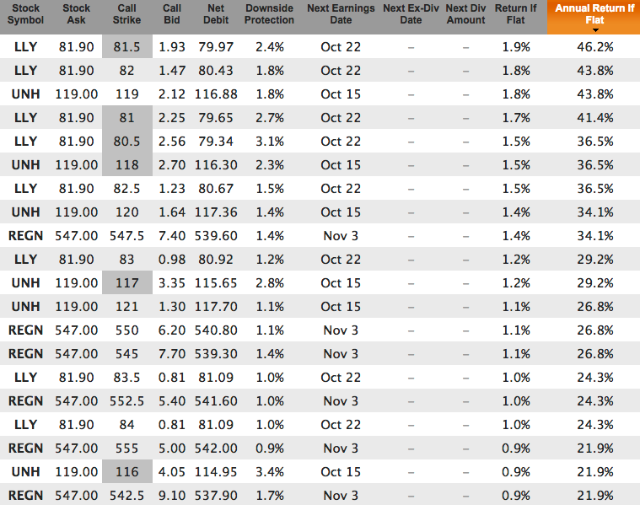The height and width of the screenshot is (505, 640).
Task: Sort by the Stock Symbol column header
Action: [25, 14]
